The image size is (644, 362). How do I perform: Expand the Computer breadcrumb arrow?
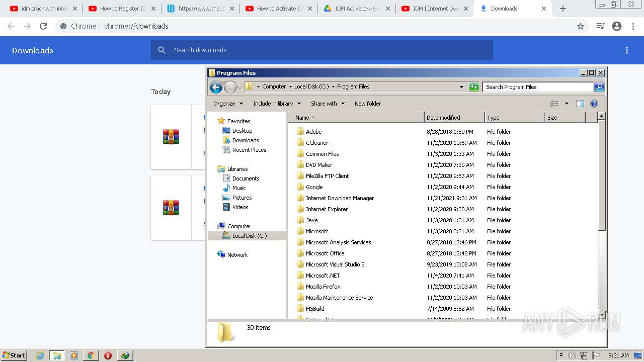(x=290, y=86)
